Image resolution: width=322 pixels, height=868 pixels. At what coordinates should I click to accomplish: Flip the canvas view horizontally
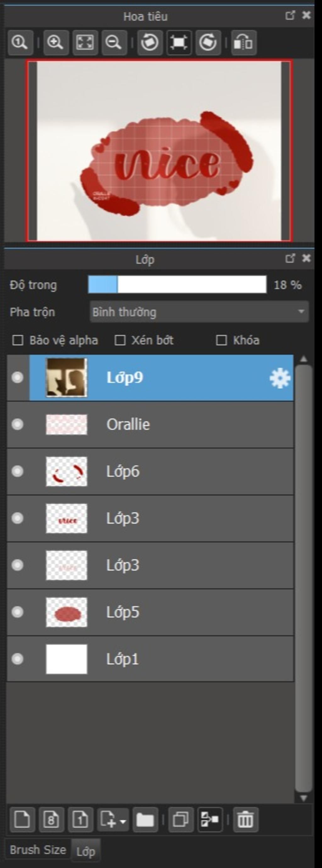pos(243,42)
